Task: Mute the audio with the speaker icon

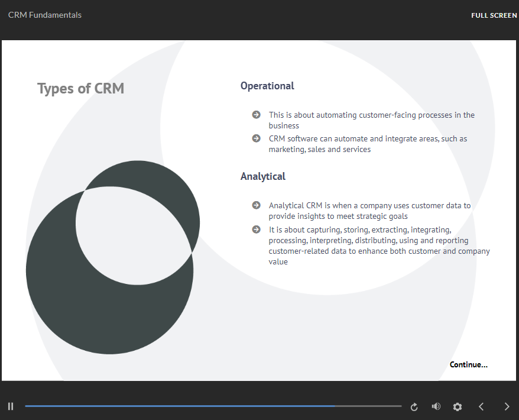Action: pos(436,406)
